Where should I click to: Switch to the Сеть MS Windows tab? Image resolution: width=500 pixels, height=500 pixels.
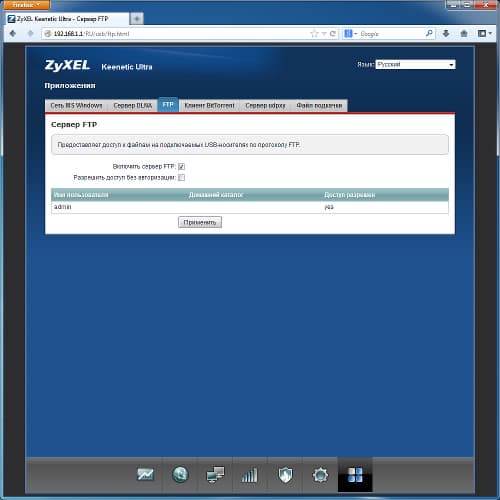coord(76,105)
